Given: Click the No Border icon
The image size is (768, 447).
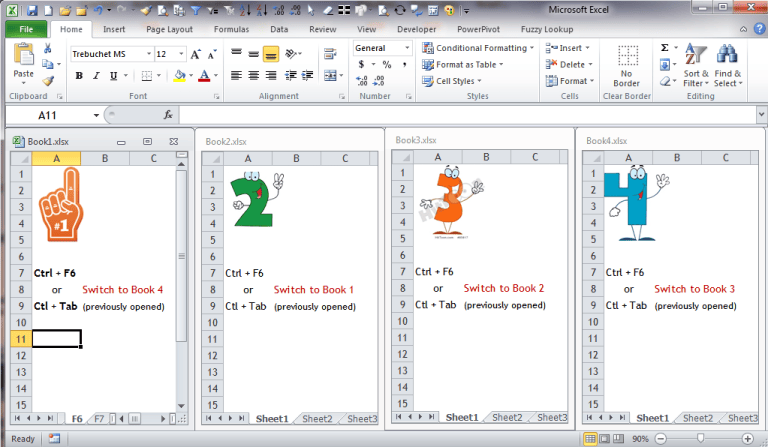Looking at the screenshot, I should point(627,56).
